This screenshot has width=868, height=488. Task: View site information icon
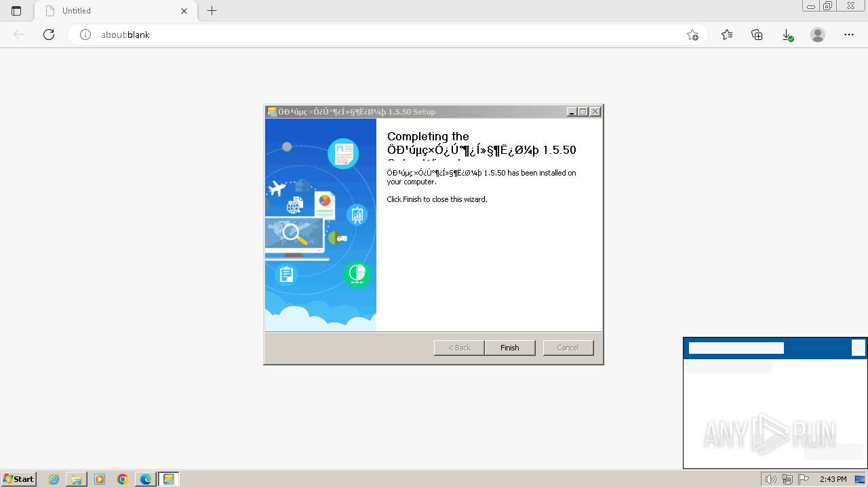[85, 35]
